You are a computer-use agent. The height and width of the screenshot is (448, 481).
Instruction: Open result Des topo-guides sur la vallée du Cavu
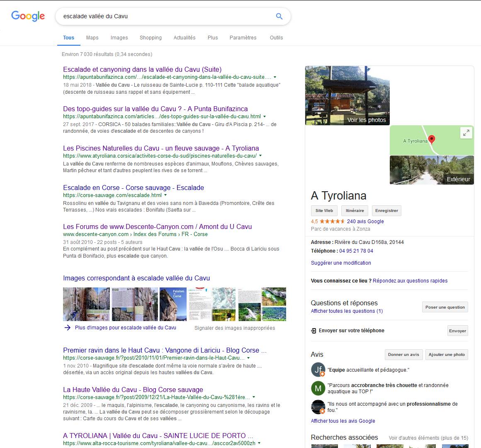click(155, 109)
